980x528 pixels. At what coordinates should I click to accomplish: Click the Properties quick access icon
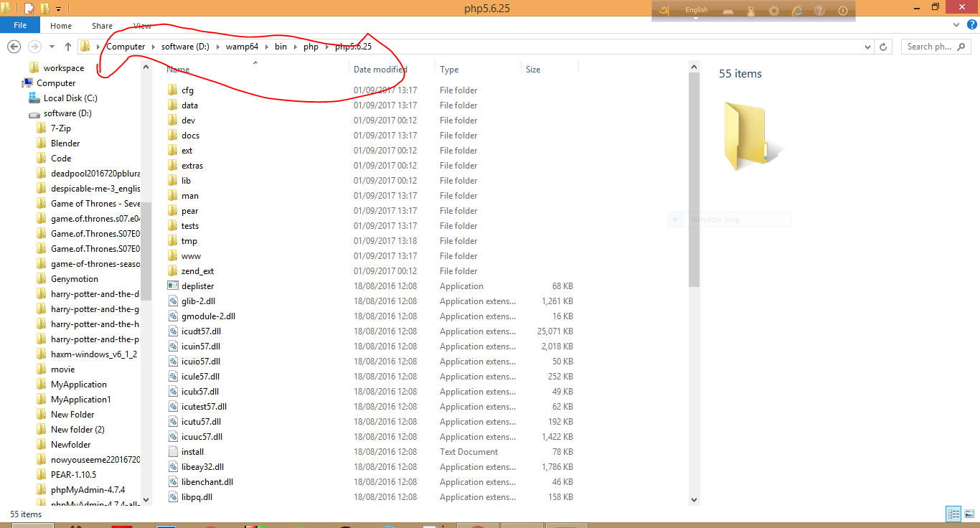point(29,9)
